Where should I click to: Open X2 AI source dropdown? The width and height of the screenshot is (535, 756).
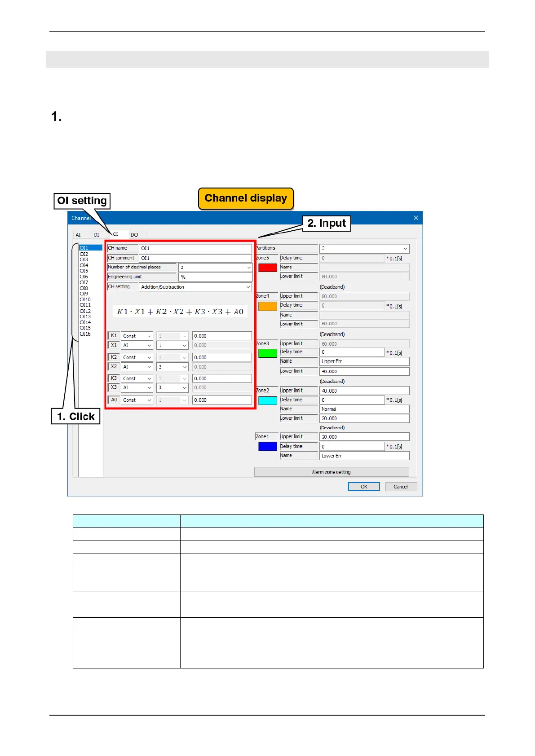click(x=137, y=367)
